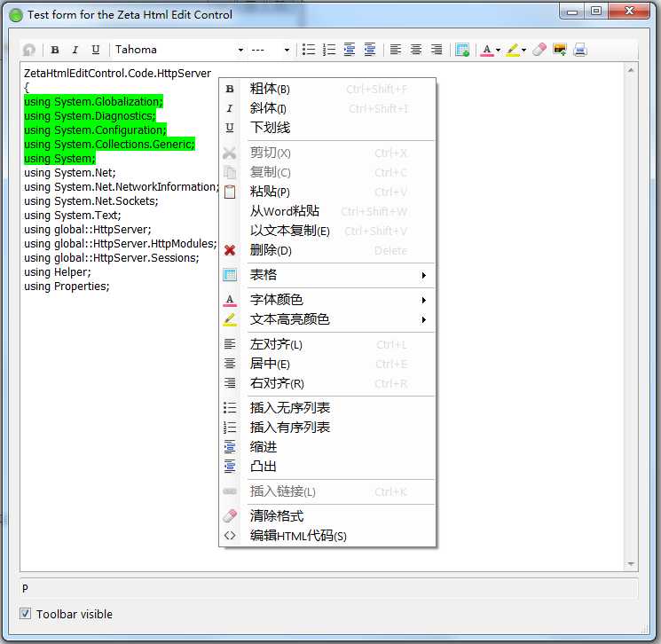Select 清除格式 menu entry
661x644 pixels.
coord(328,516)
